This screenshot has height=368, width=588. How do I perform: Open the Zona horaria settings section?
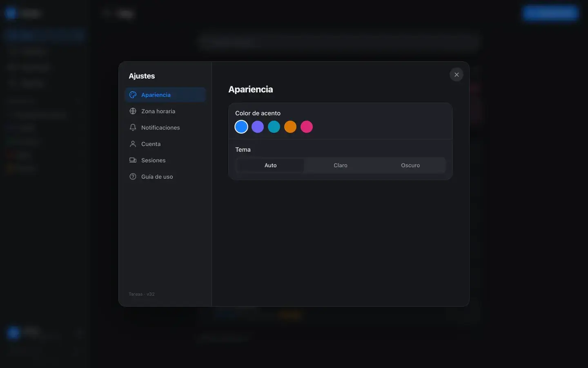tap(165, 111)
